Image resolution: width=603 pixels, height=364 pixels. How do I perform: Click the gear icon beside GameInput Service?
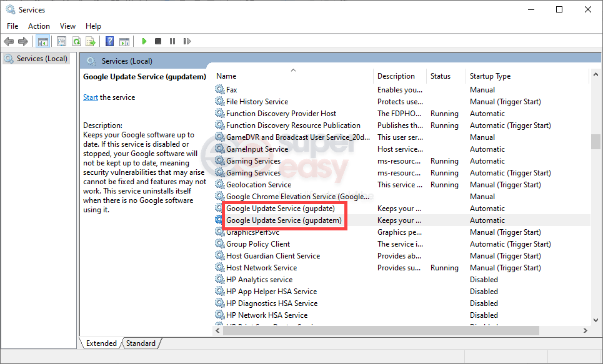click(219, 149)
